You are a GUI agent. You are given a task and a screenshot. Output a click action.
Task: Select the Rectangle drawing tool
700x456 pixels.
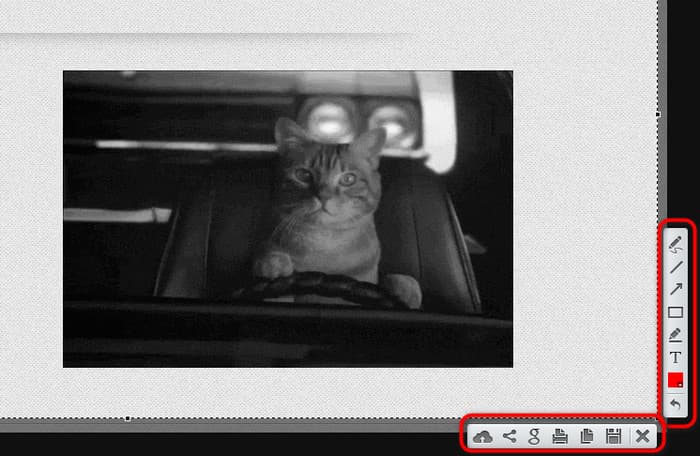click(675, 312)
